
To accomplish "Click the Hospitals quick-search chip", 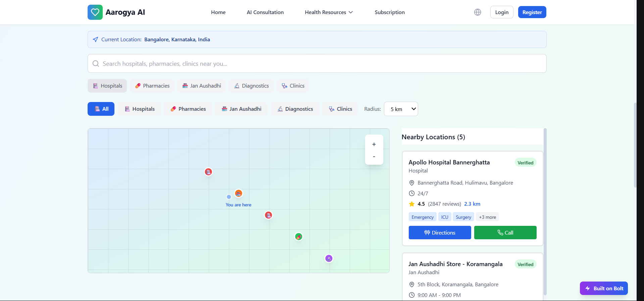I will pos(107,86).
